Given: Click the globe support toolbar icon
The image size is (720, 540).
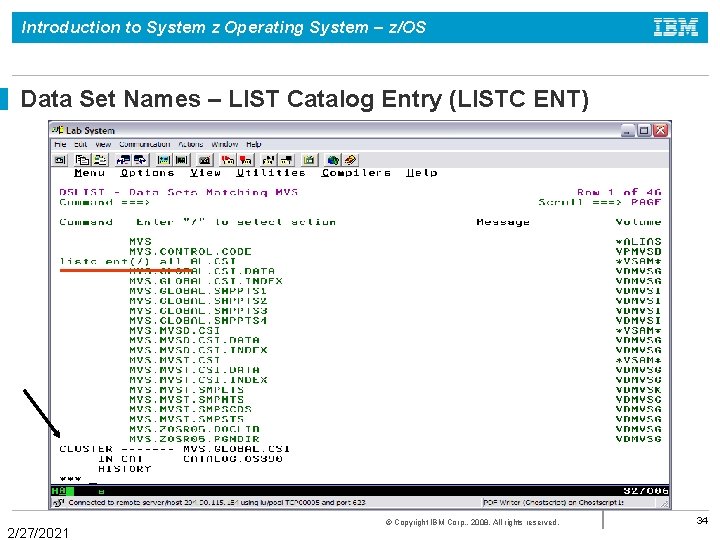Looking at the screenshot, I should [x=333, y=160].
